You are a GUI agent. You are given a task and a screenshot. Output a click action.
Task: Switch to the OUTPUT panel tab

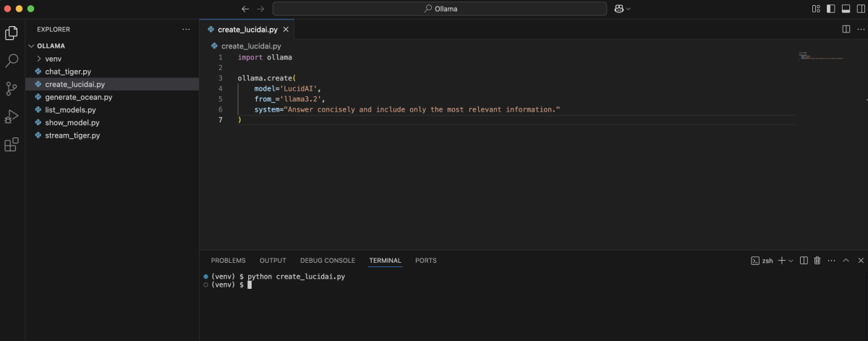click(x=273, y=261)
